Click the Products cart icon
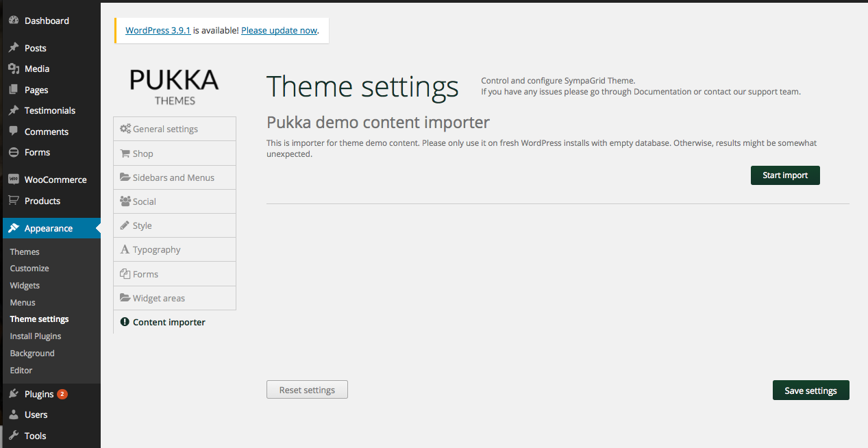The height and width of the screenshot is (448, 868). tap(13, 201)
